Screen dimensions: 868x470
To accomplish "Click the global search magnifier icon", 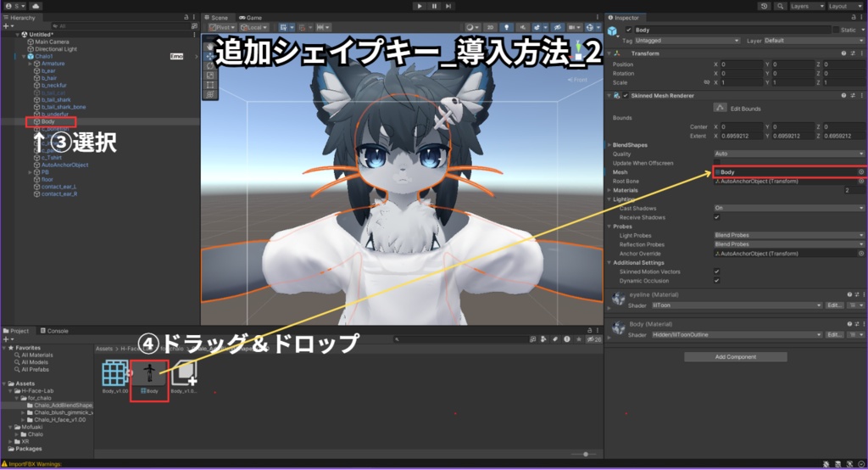I will 780,6.
